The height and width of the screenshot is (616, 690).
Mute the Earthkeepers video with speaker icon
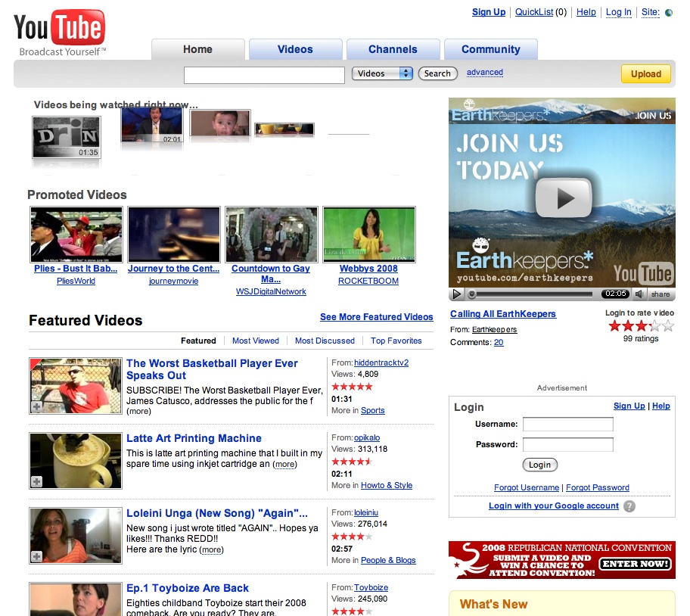(x=639, y=294)
